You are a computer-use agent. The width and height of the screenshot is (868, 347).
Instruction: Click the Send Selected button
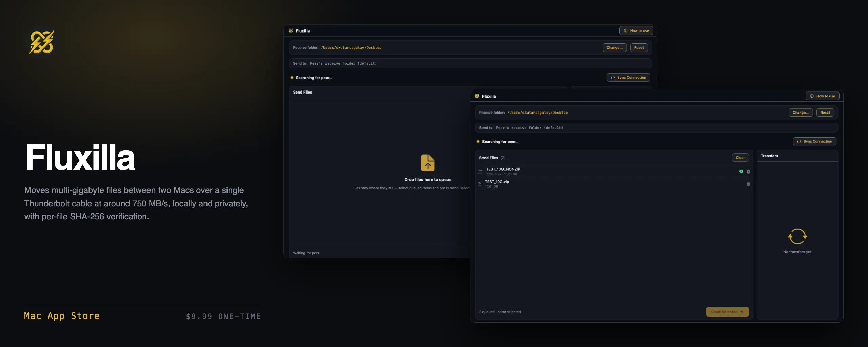pyautogui.click(x=727, y=312)
